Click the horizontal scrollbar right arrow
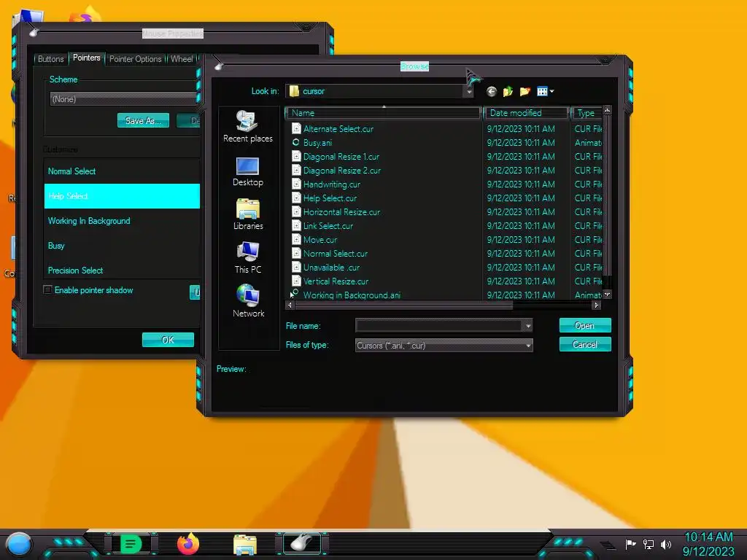The height and width of the screenshot is (560, 747). pos(596,306)
